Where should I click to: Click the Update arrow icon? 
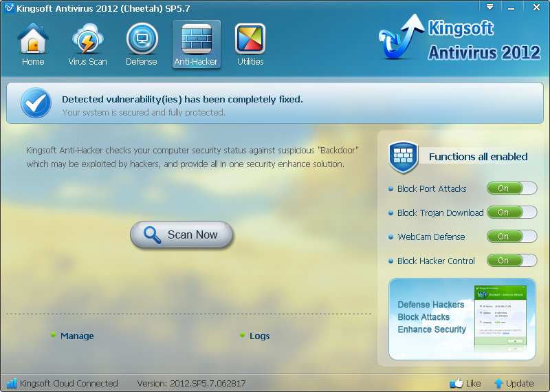499,383
